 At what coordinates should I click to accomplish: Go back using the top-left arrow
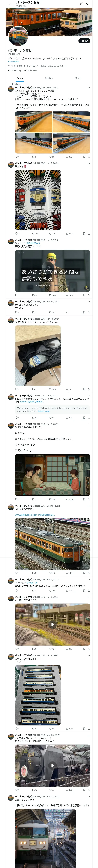9,4
